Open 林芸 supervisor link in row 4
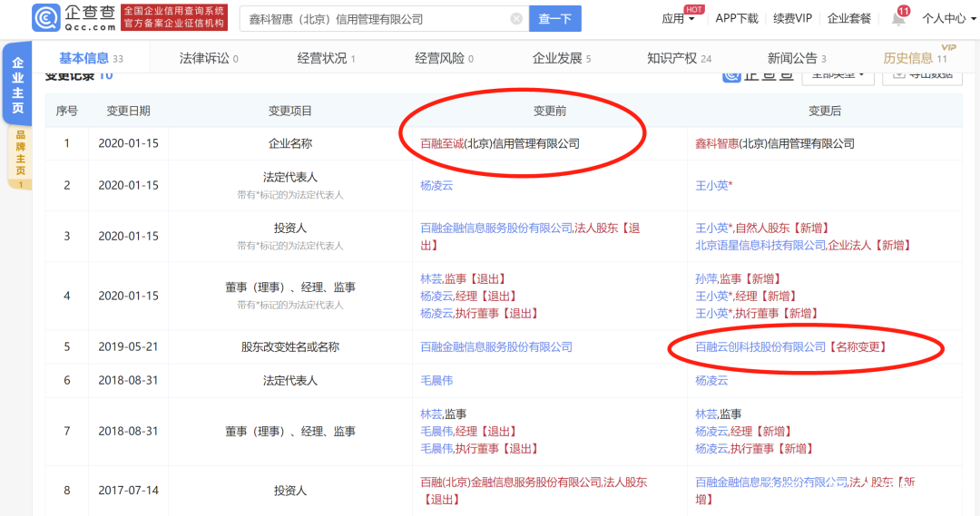Viewport: 980px width, 516px height. 431,278
